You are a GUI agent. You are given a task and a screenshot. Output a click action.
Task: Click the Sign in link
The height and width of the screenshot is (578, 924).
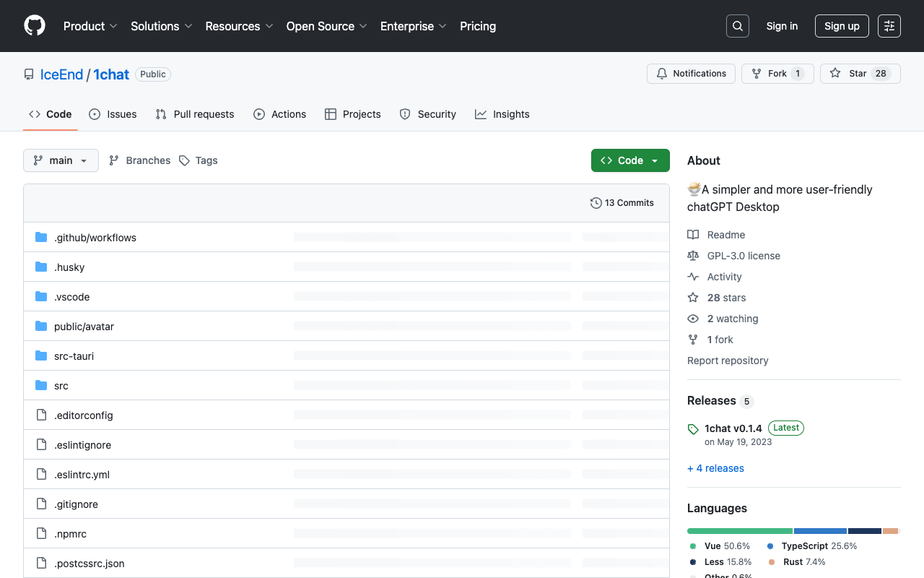pos(783,26)
